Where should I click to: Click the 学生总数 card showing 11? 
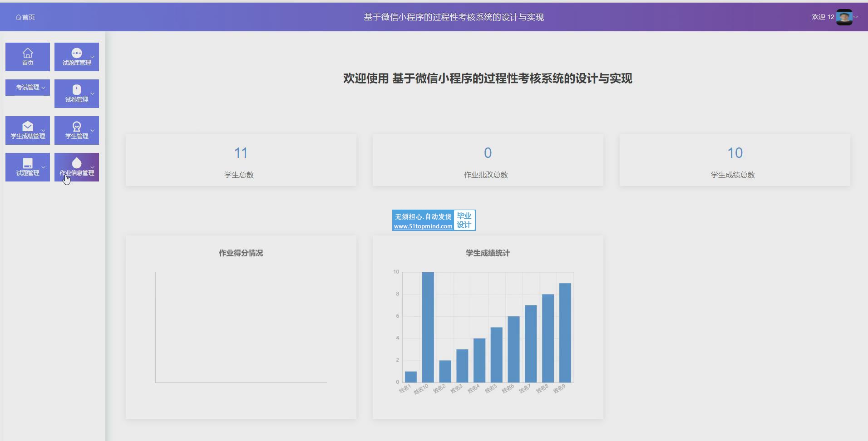coord(241,160)
